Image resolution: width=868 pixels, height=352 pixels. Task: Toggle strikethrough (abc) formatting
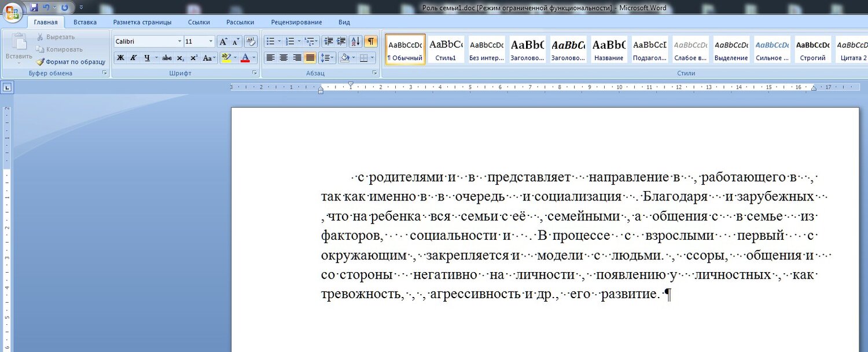(x=167, y=58)
